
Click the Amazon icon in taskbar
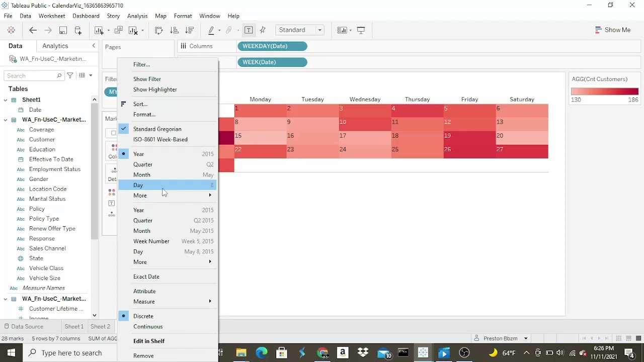(343, 353)
